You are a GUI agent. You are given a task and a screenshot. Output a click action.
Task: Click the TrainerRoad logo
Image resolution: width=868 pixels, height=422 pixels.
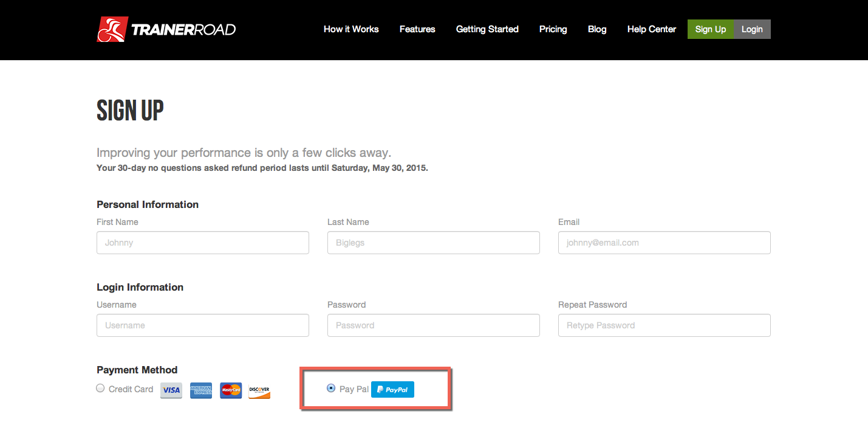click(x=166, y=29)
